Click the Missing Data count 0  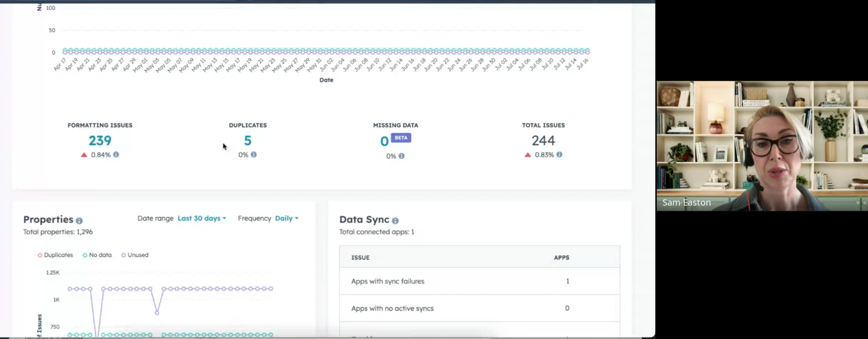(385, 141)
